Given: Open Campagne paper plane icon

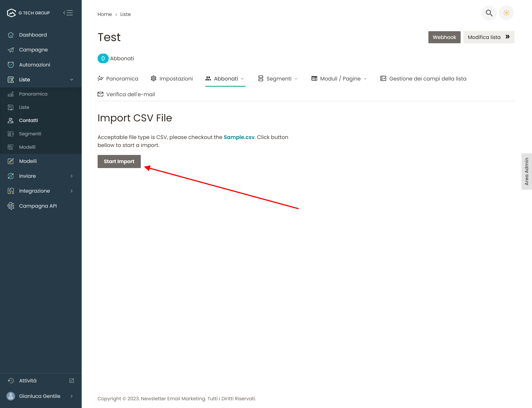Looking at the screenshot, I should pyautogui.click(x=11, y=50).
